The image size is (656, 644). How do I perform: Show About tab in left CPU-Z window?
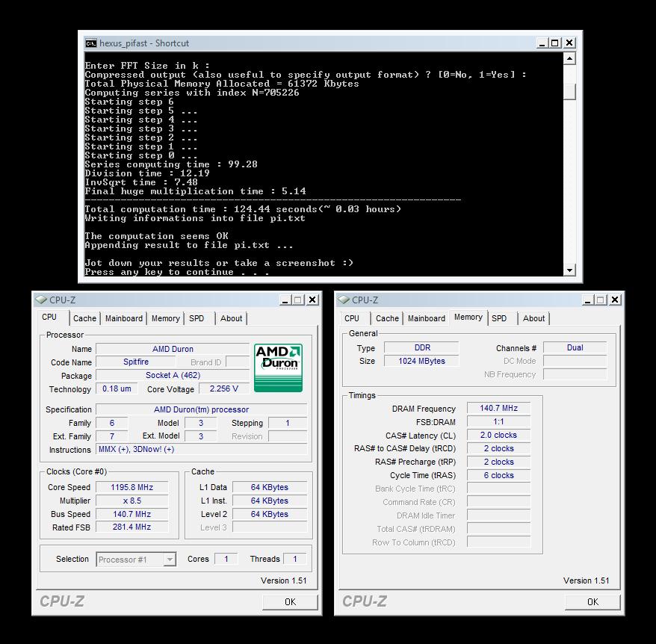(x=232, y=318)
